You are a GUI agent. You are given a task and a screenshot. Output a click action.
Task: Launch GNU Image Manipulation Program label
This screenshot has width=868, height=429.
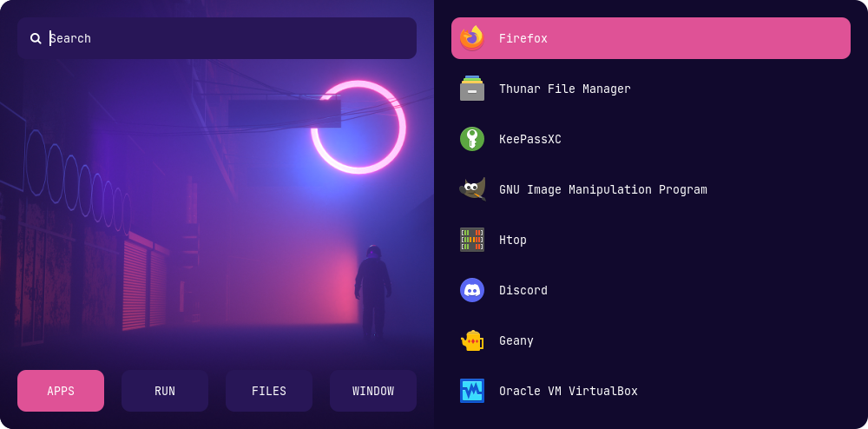[x=602, y=189]
